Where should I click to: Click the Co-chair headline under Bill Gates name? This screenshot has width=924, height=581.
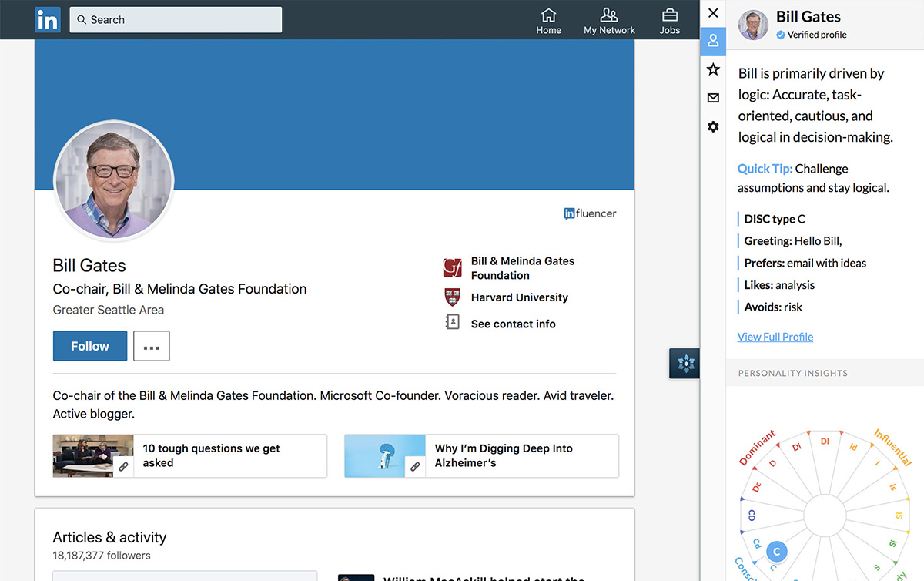[179, 289]
